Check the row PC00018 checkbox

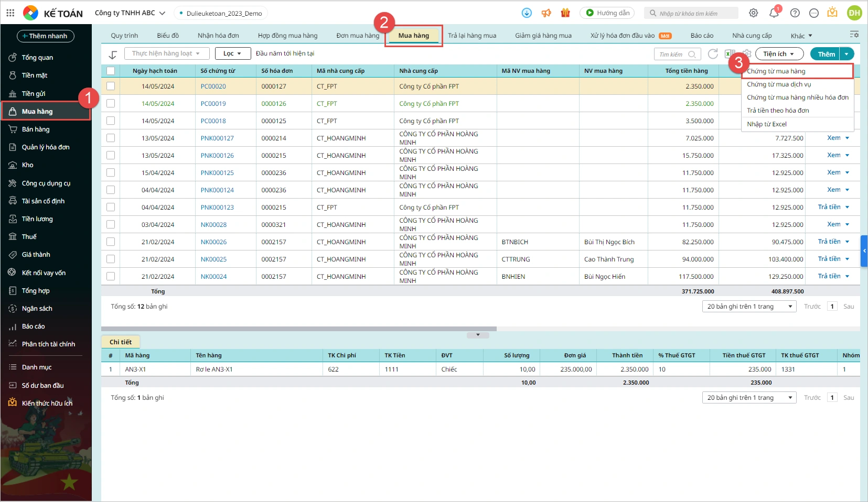(x=111, y=121)
